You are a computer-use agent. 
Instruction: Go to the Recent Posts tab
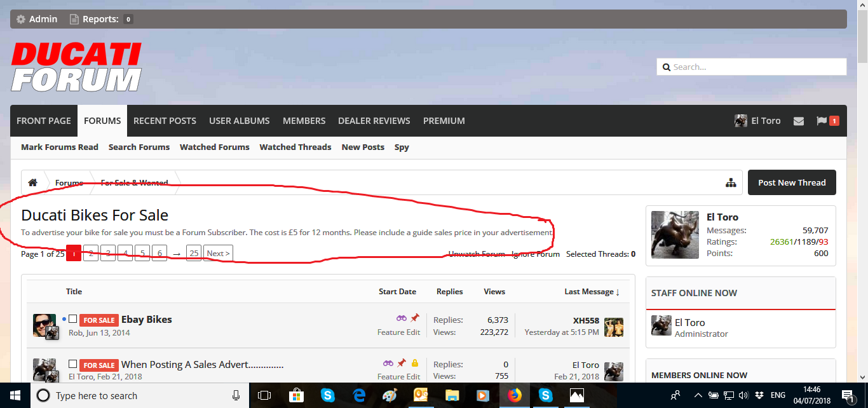[x=165, y=121]
